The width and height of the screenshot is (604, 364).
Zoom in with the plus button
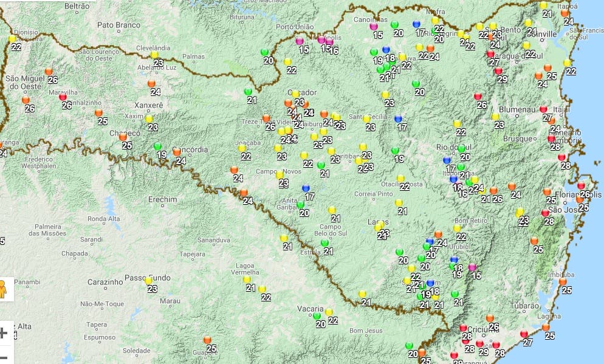(3, 332)
